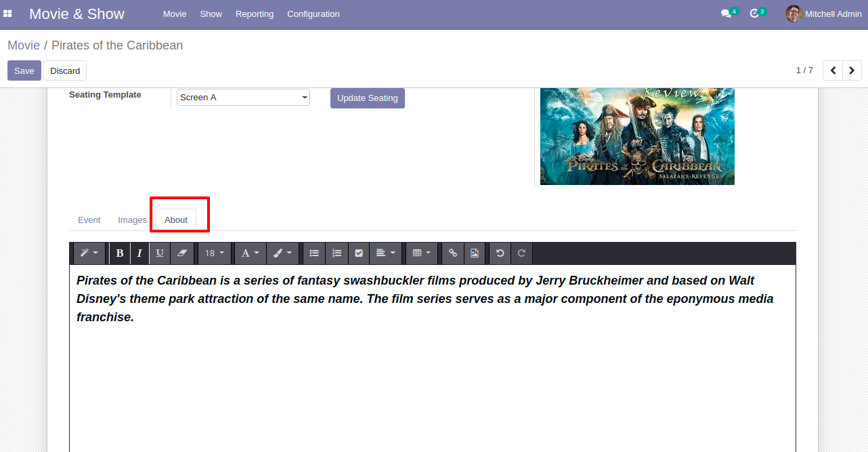The width and height of the screenshot is (868, 452).
Task: Click the eraser remove format icon
Action: point(181,253)
